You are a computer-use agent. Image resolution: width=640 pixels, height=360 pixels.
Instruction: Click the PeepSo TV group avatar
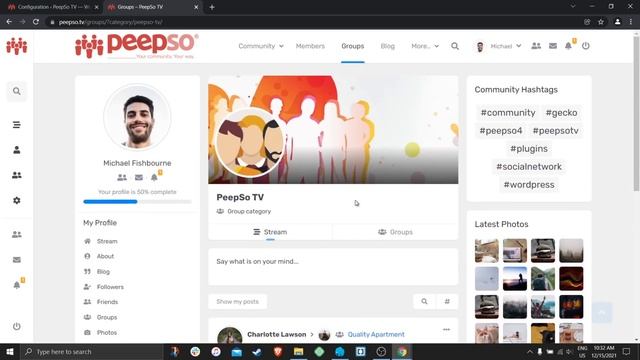click(249, 143)
